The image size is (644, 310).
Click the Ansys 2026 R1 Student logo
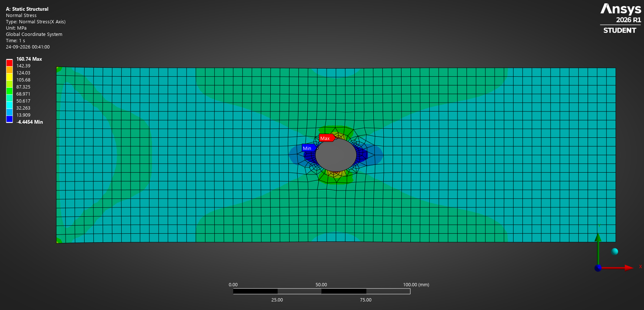coord(621,19)
